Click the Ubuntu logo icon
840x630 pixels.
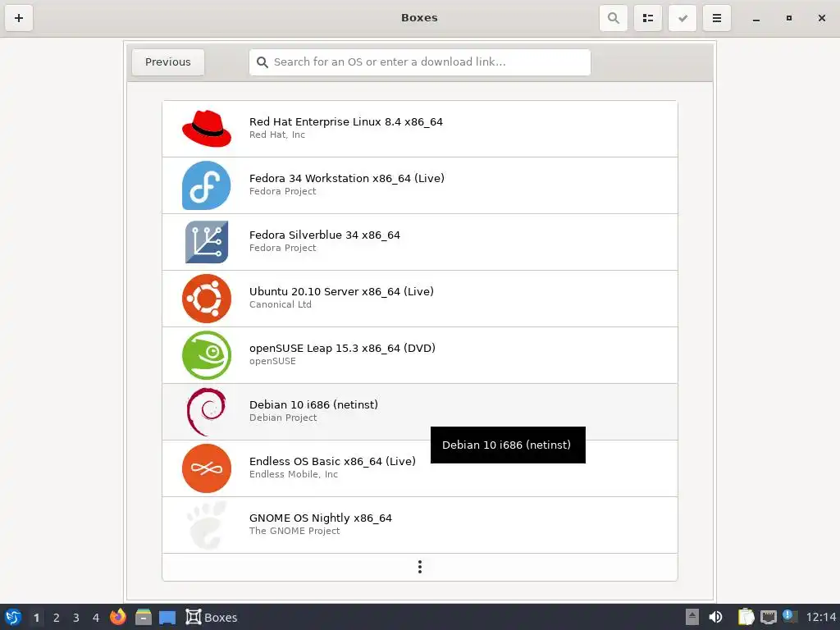coord(207,299)
